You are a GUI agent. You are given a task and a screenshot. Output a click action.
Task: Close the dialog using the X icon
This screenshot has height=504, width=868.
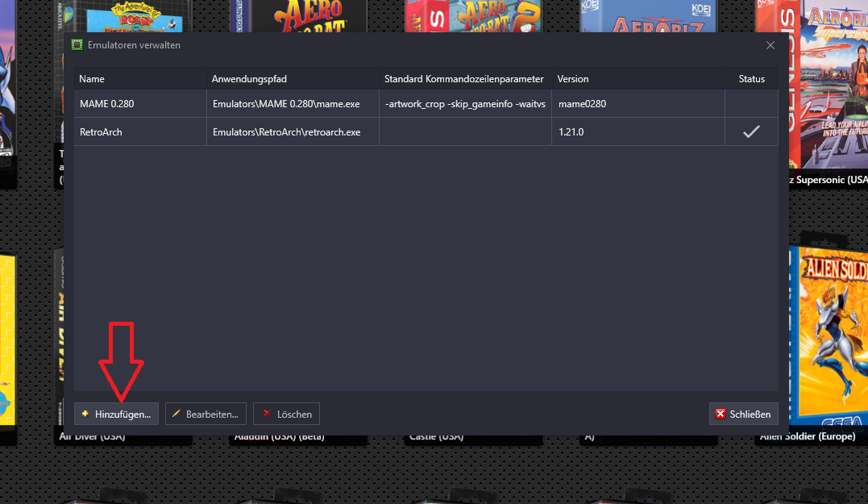(770, 45)
